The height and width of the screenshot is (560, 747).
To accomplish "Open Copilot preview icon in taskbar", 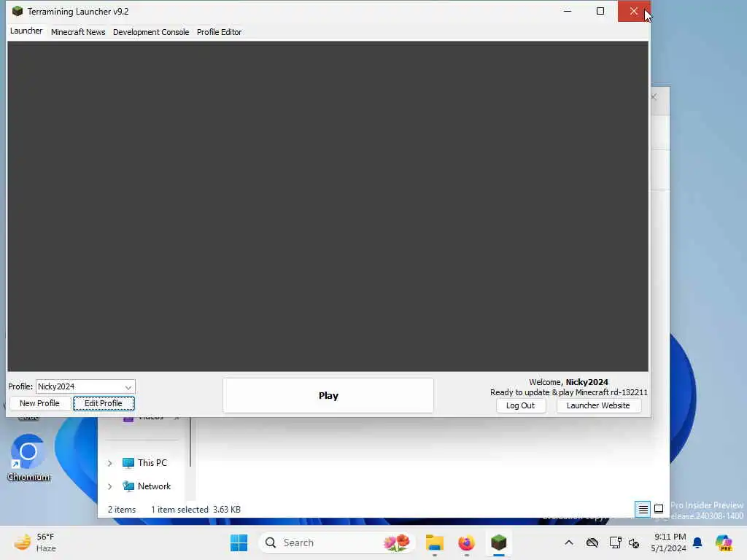I will click(x=724, y=542).
